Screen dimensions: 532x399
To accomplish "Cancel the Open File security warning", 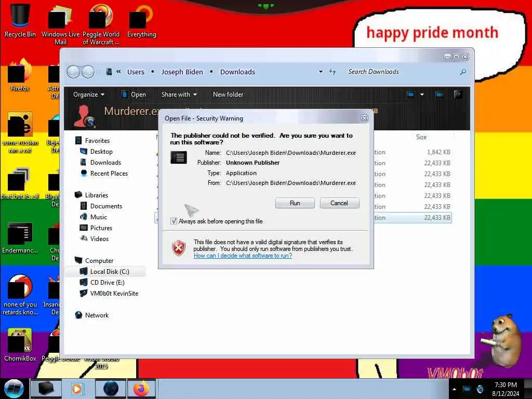I will (339, 203).
